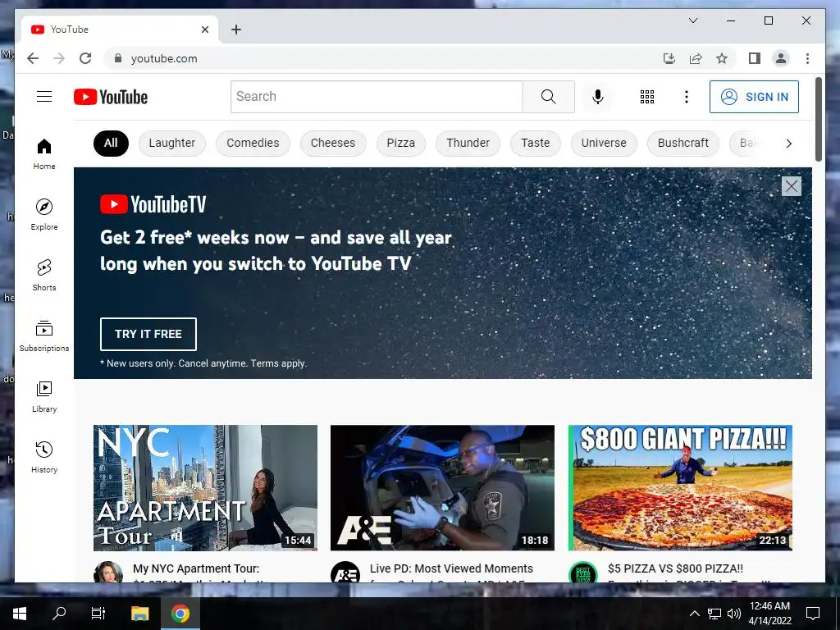Open the YouTube hamburger guide menu
The height and width of the screenshot is (630, 840).
point(44,97)
